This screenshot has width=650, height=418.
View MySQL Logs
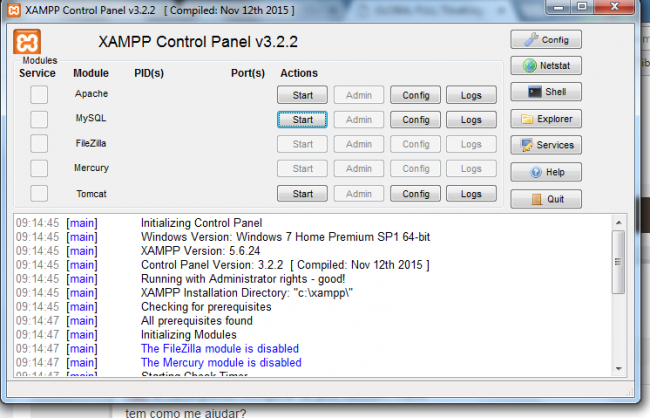coord(471,119)
